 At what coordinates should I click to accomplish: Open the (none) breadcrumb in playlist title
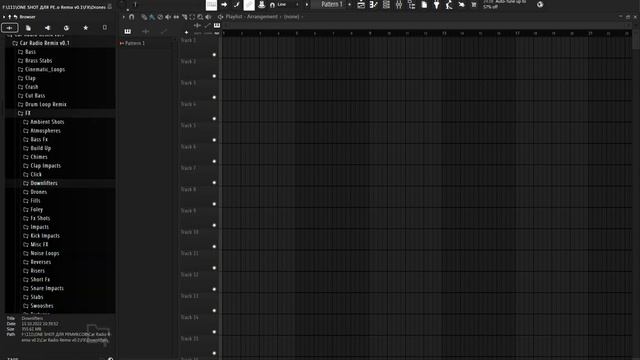pyautogui.click(x=291, y=17)
